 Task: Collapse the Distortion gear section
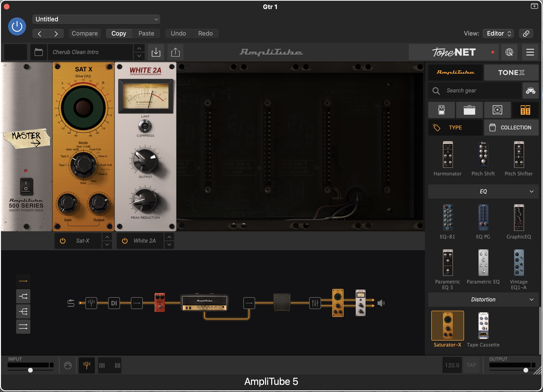click(531, 300)
